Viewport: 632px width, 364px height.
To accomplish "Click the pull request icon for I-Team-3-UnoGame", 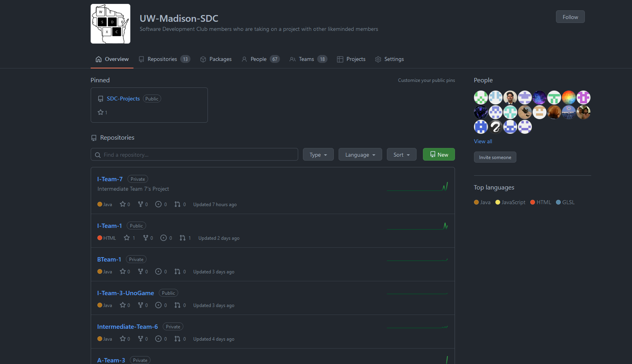I will click(x=177, y=305).
